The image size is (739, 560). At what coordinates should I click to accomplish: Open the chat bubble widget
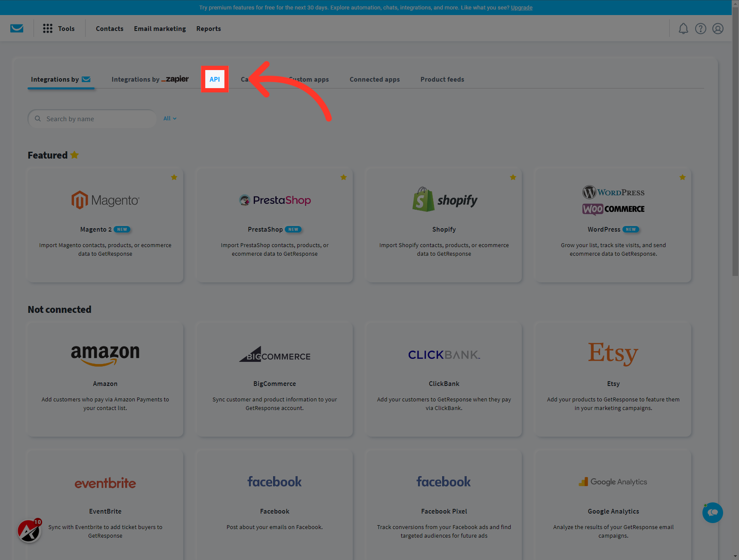click(712, 512)
